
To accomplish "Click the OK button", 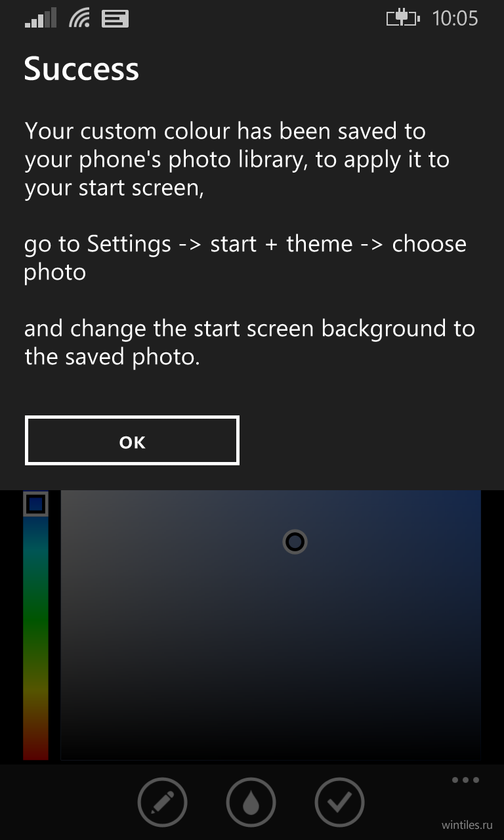I will [x=132, y=441].
